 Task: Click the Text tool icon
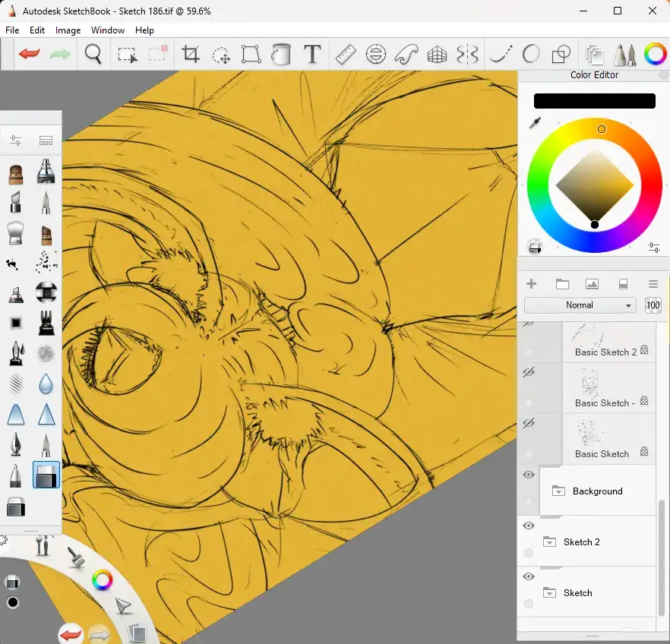[x=311, y=55]
